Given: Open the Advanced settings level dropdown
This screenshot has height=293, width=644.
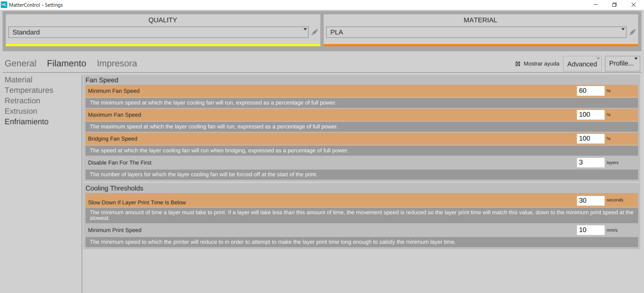Looking at the screenshot, I should point(582,64).
